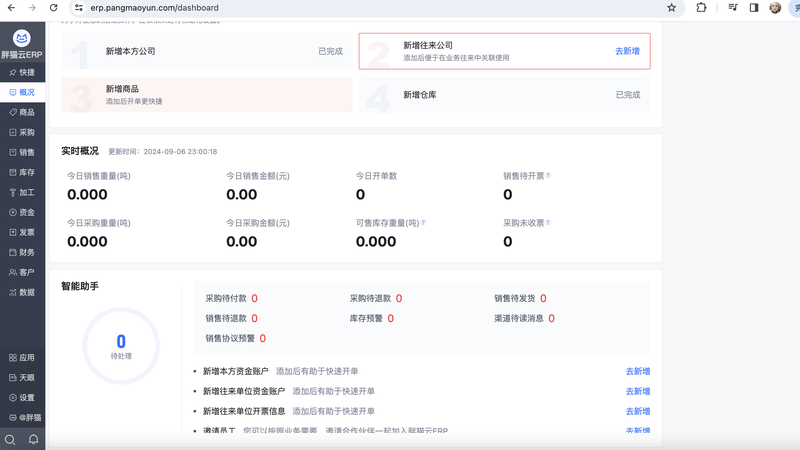Click the 库存预警 count
The width and height of the screenshot is (800, 450).
(x=391, y=318)
